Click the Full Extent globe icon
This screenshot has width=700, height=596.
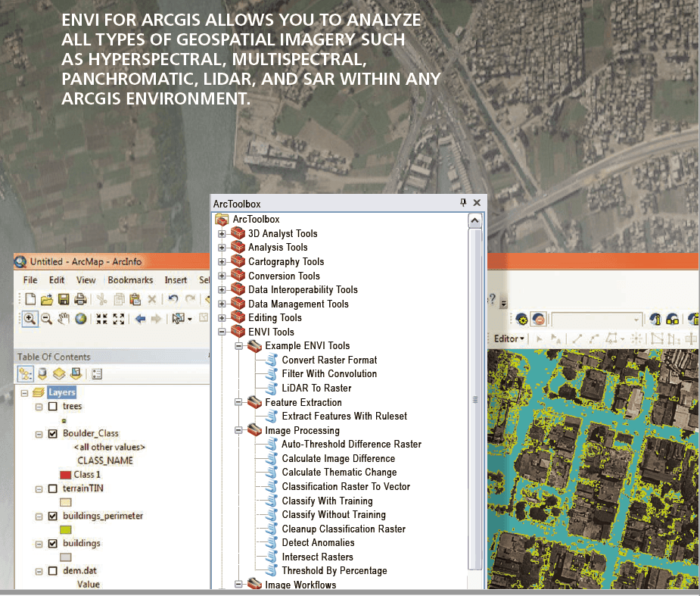coord(81,319)
